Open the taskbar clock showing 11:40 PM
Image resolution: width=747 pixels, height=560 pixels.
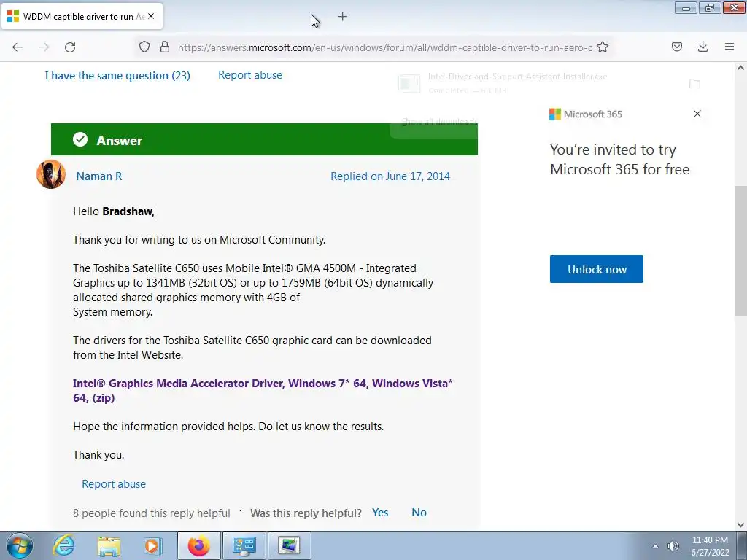[710, 546]
